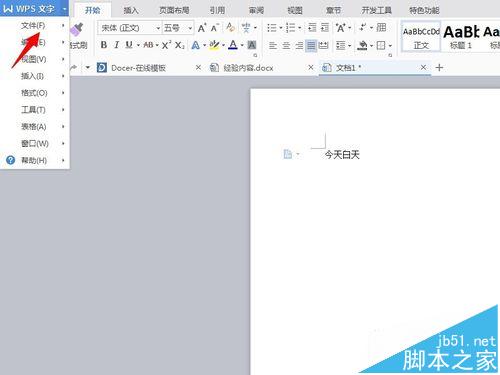
Task: Open the 表格(A) menu entry
Action: (35, 127)
